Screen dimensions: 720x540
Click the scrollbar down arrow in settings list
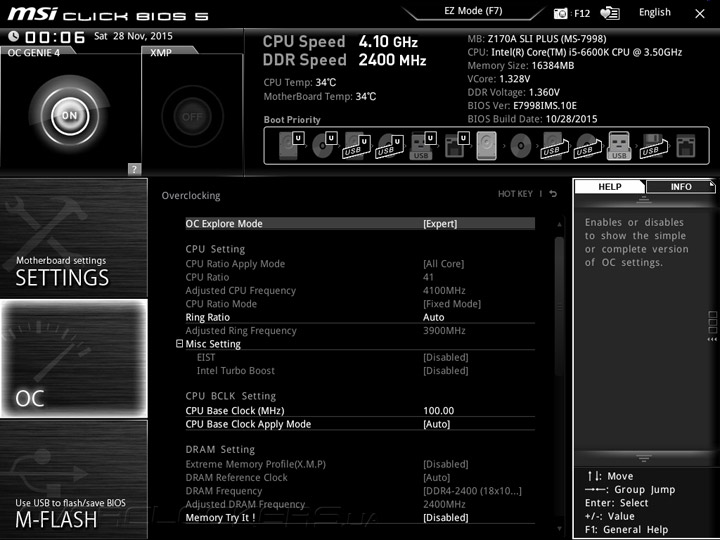click(559, 529)
